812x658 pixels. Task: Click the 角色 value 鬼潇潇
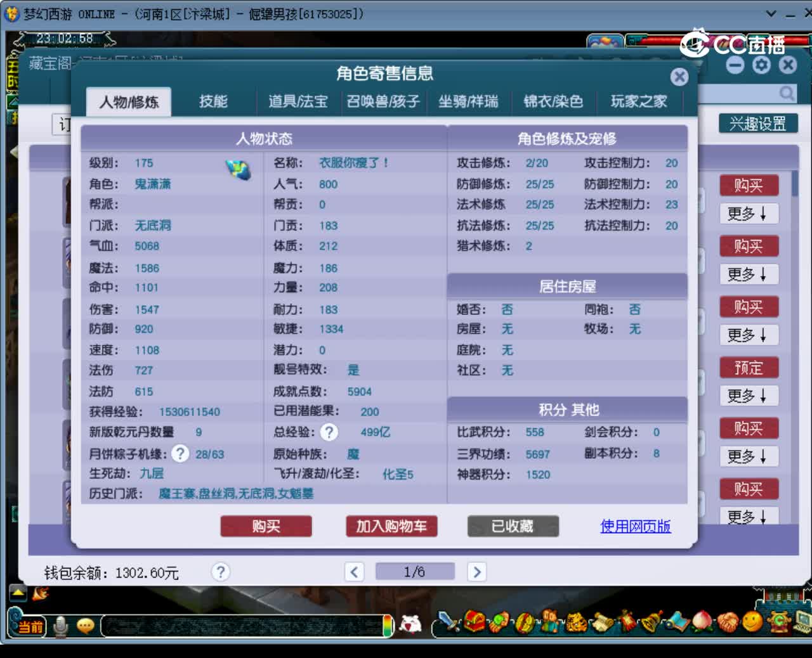(x=153, y=184)
